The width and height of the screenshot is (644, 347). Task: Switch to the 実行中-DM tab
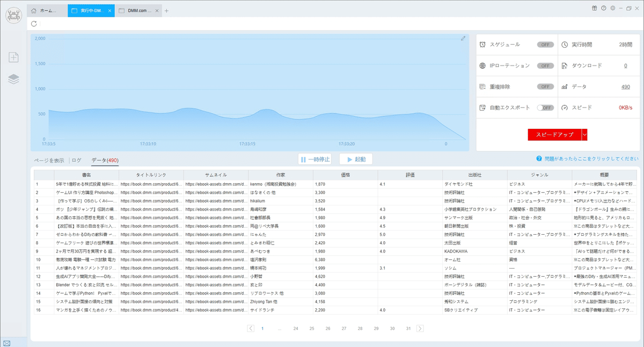pos(91,11)
